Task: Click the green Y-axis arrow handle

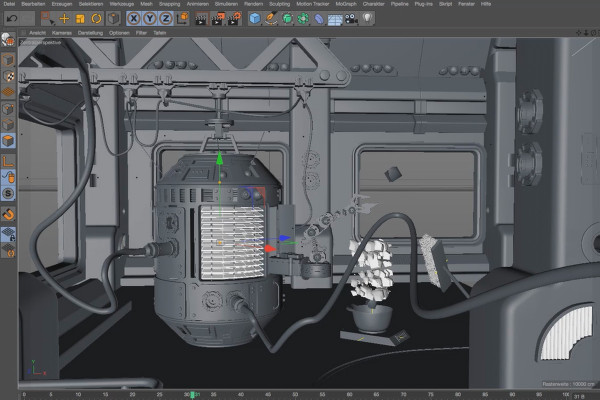Action: click(x=219, y=158)
